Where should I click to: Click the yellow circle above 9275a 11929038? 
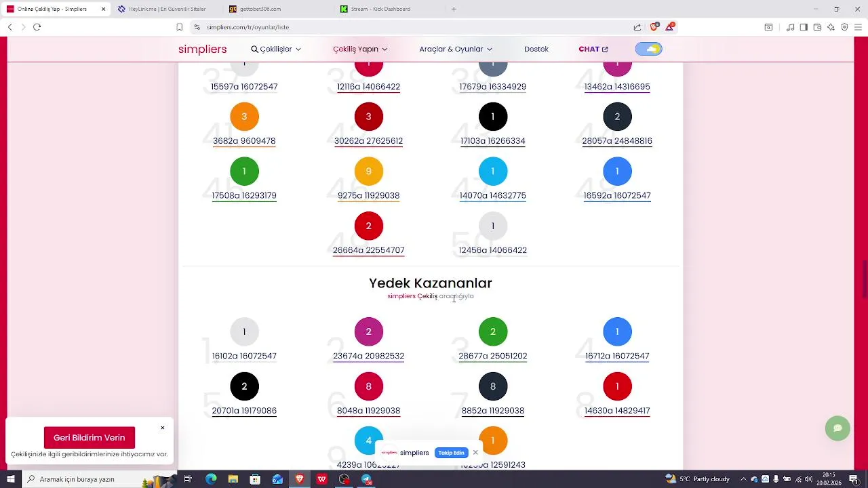click(368, 171)
